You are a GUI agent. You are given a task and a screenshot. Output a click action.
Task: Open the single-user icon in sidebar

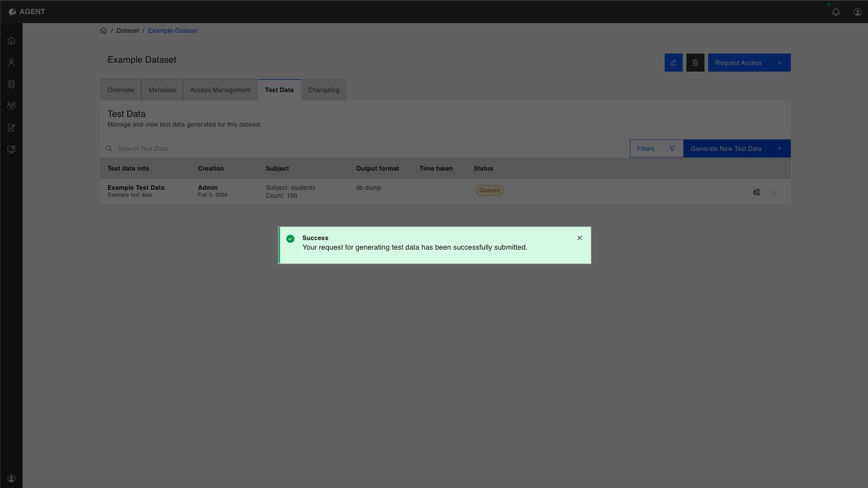11,63
